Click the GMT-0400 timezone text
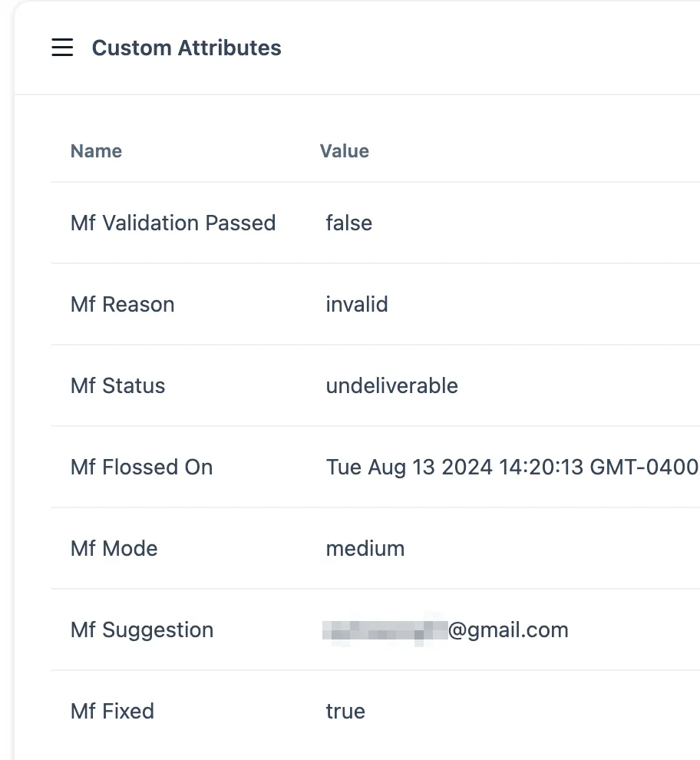 (x=644, y=468)
